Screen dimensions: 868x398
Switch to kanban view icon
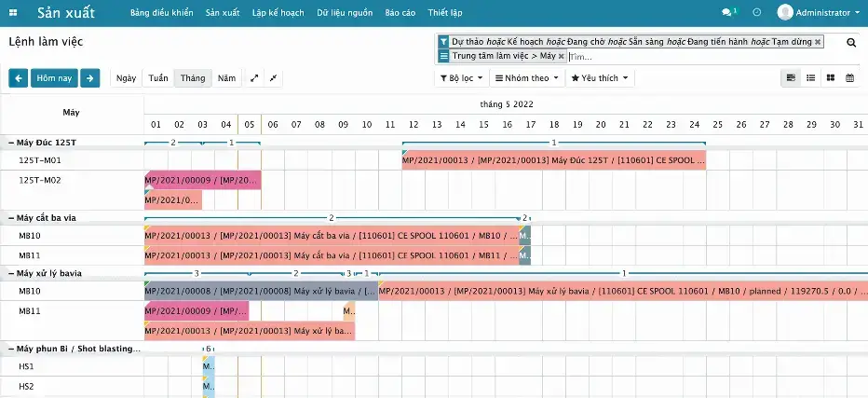[830, 78]
